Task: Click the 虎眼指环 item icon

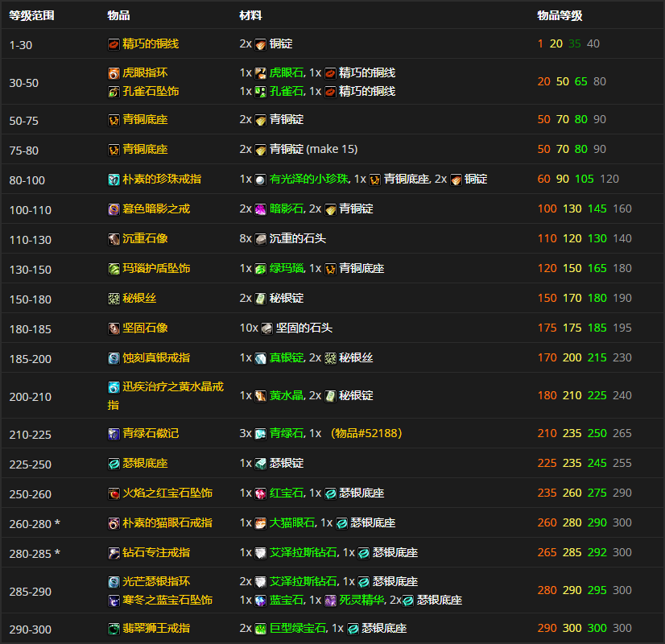Action: 114,73
